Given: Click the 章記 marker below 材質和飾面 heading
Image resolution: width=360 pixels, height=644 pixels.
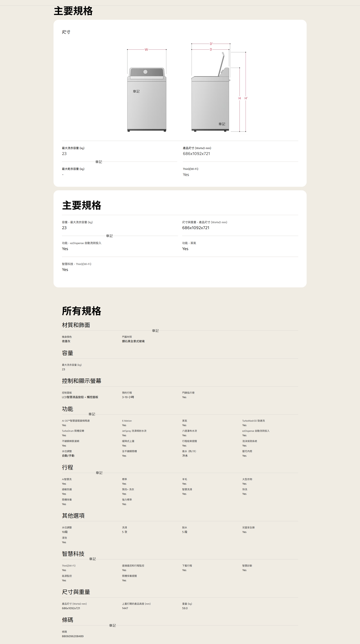Looking at the screenshot, I should point(155,331).
